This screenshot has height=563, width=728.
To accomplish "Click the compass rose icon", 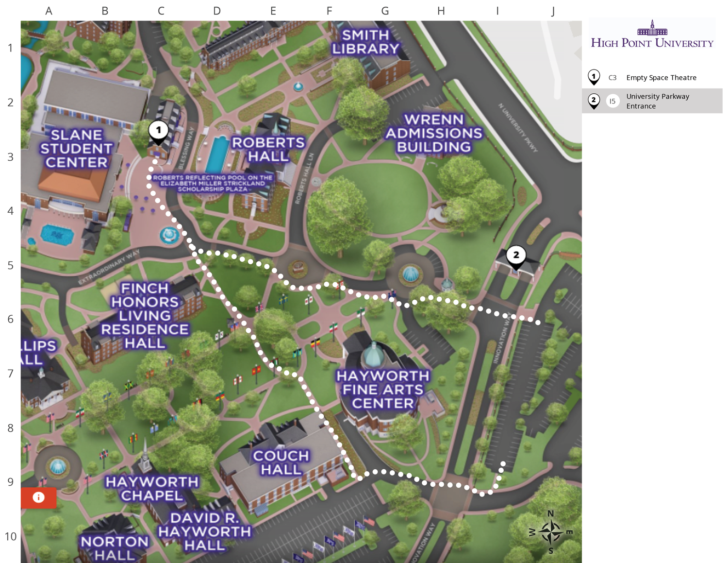I will [550, 532].
